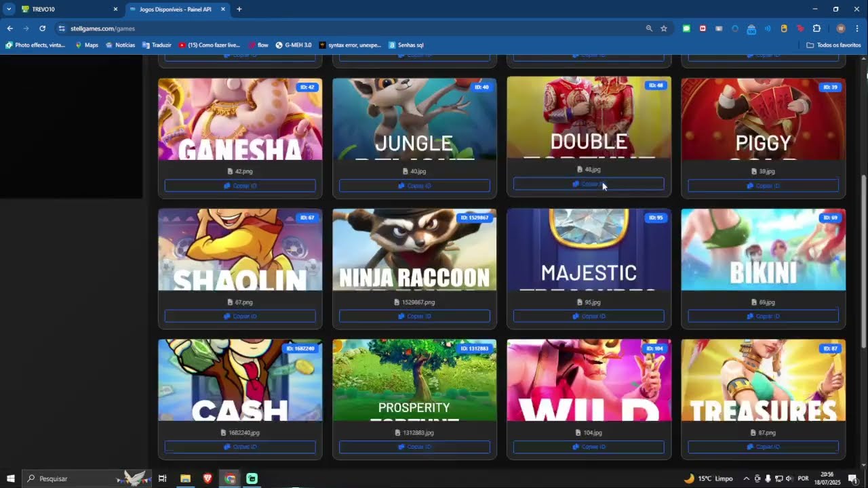Open the 15°C Limpo weather widget
The width and height of the screenshot is (868, 488).
tap(708, 479)
